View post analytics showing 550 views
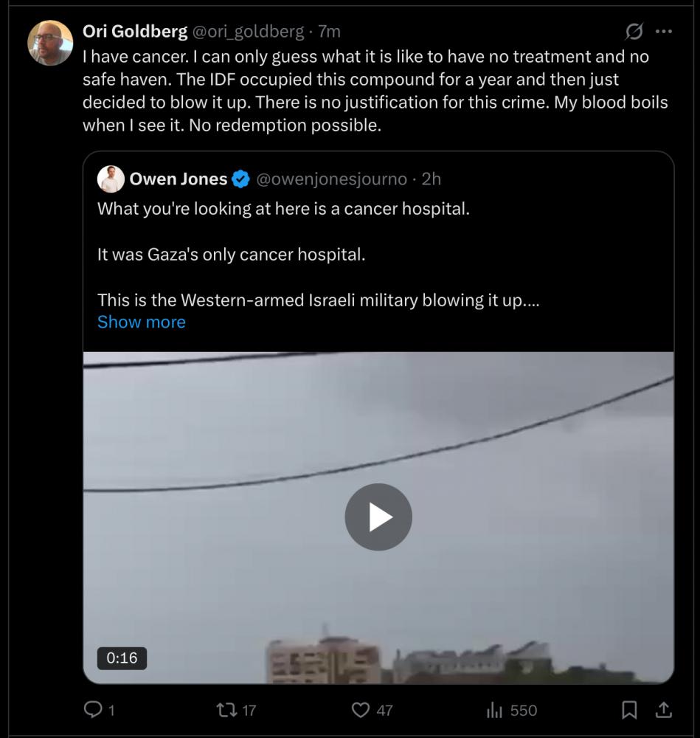700x738 pixels. click(493, 710)
